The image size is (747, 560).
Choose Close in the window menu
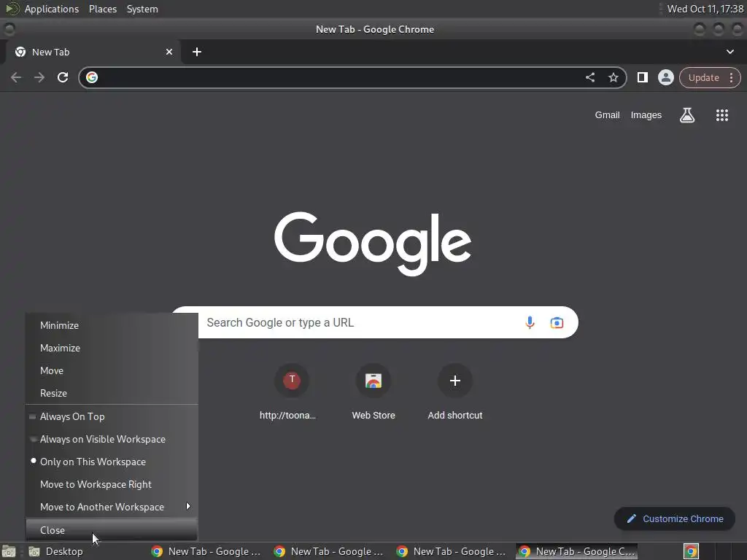point(112,530)
